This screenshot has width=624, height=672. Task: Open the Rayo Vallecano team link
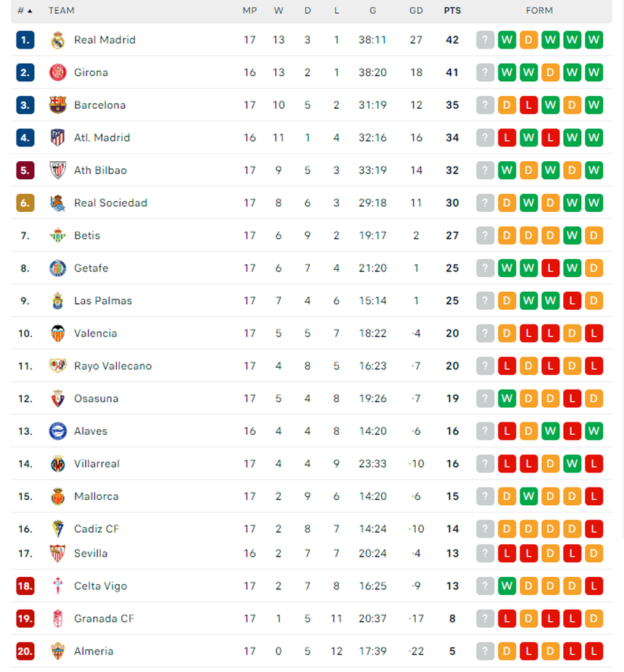[112, 366]
